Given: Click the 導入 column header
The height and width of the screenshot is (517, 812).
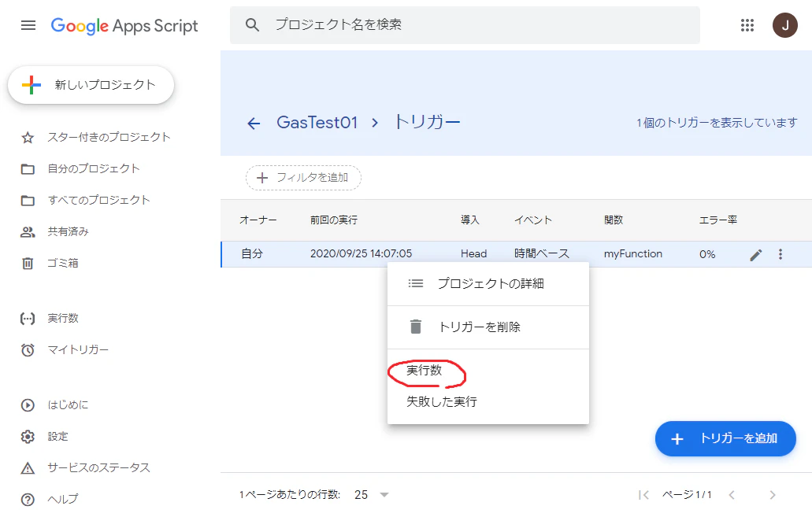Looking at the screenshot, I should [x=470, y=220].
